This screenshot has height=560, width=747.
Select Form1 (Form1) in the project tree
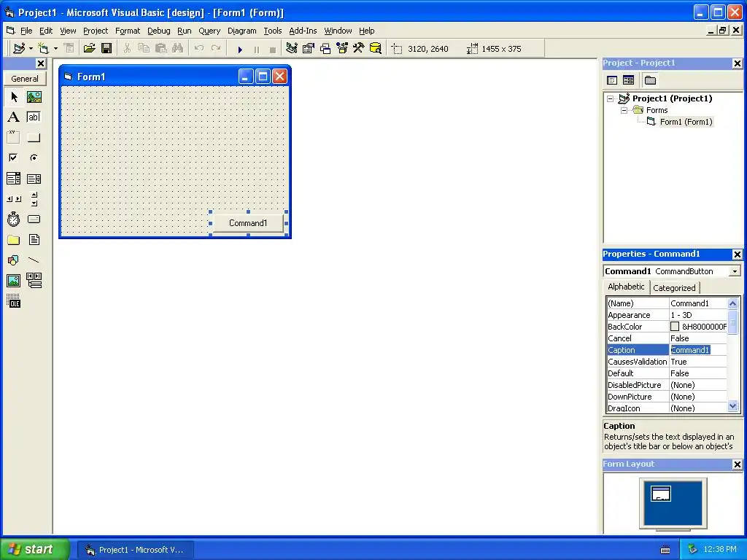coord(686,122)
